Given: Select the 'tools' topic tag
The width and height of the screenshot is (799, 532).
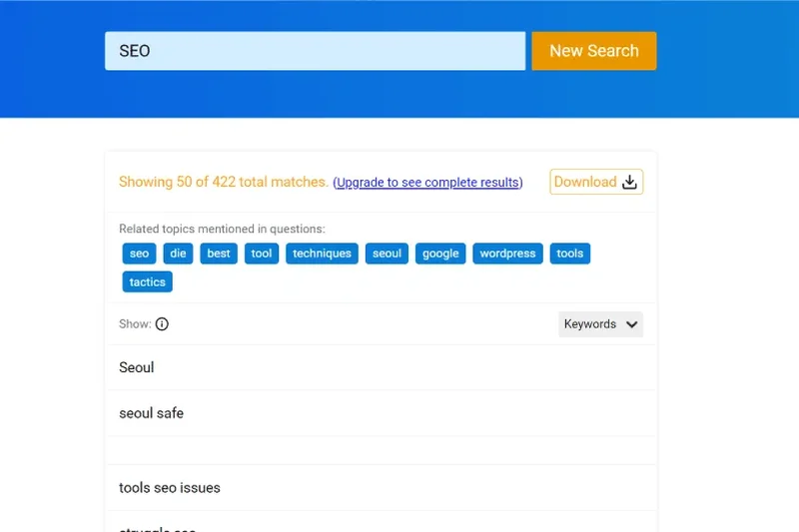Looking at the screenshot, I should coord(570,254).
